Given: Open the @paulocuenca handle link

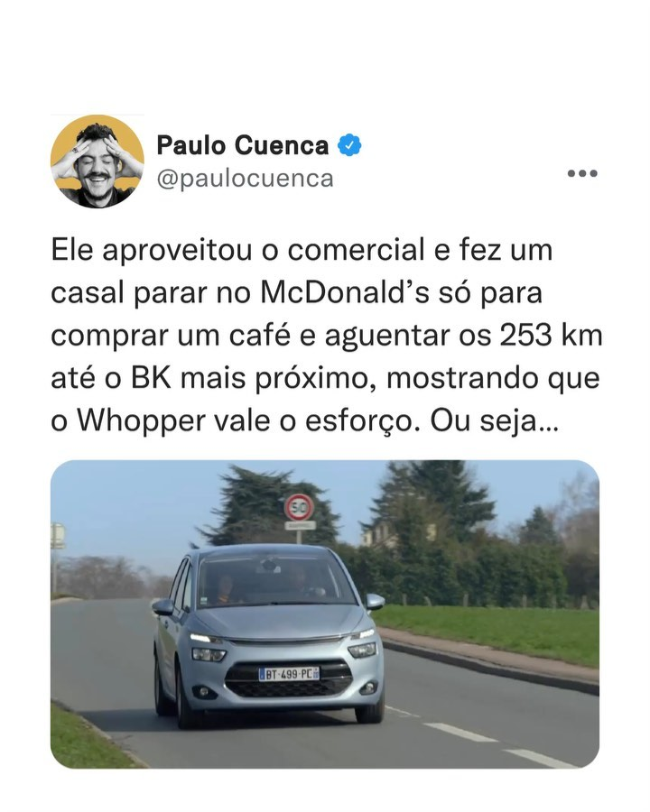Looking at the screenshot, I should click(246, 179).
